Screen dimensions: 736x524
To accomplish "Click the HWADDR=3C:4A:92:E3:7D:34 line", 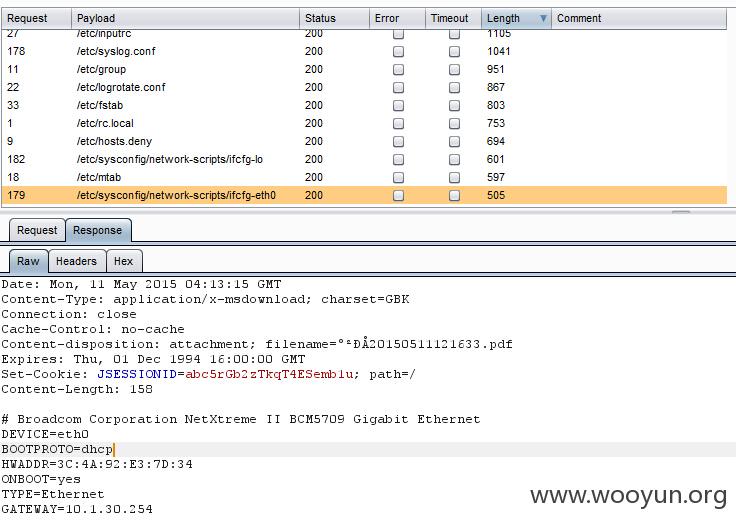I will pyautogui.click(x=97, y=464).
